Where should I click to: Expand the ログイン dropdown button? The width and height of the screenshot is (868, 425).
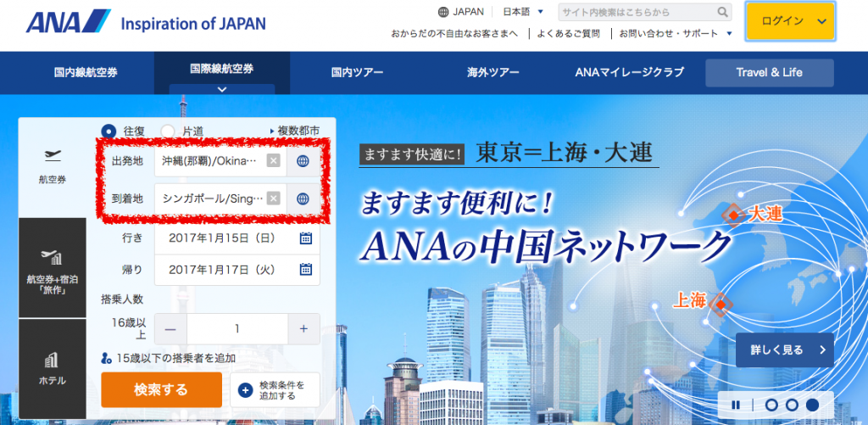pos(791,21)
